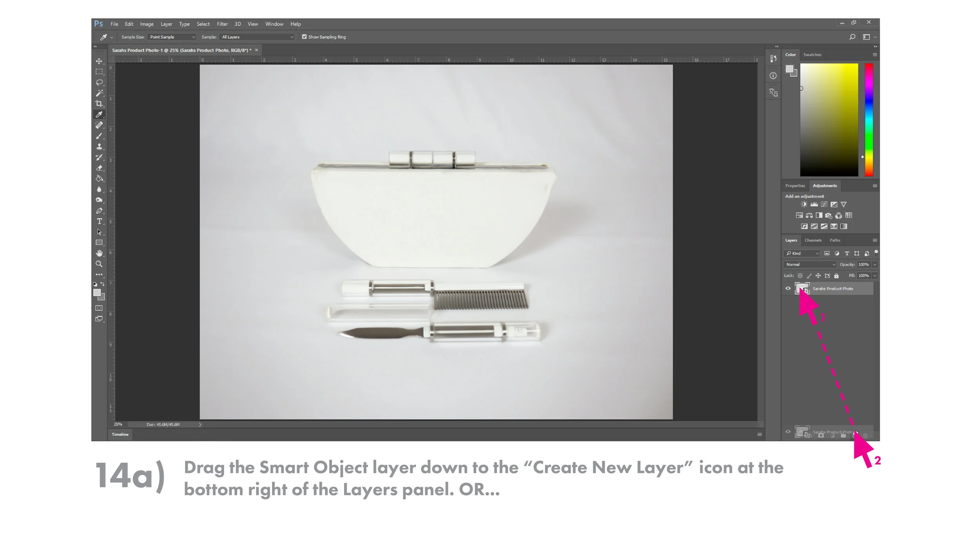Add a Color Balance adjustment
Viewport: 980px width, 551px height.
pos(809,215)
